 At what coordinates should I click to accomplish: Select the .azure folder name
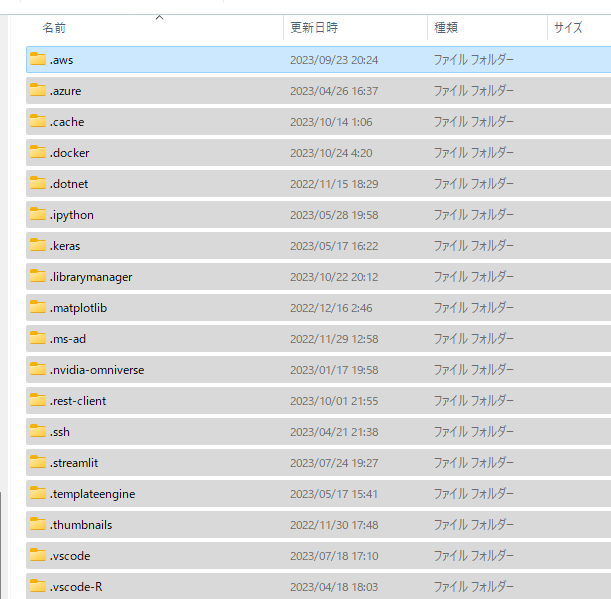point(65,91)
